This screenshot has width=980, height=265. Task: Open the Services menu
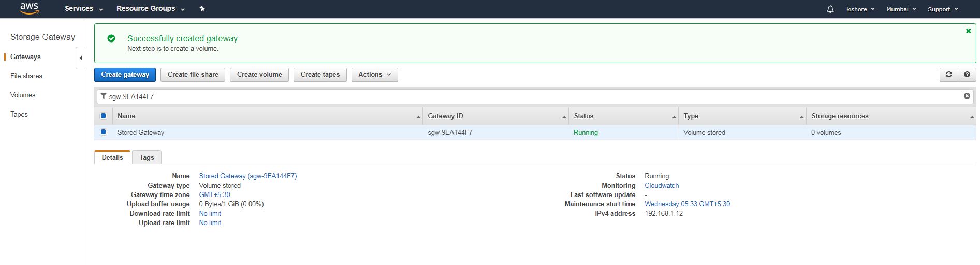coord(83,9)
